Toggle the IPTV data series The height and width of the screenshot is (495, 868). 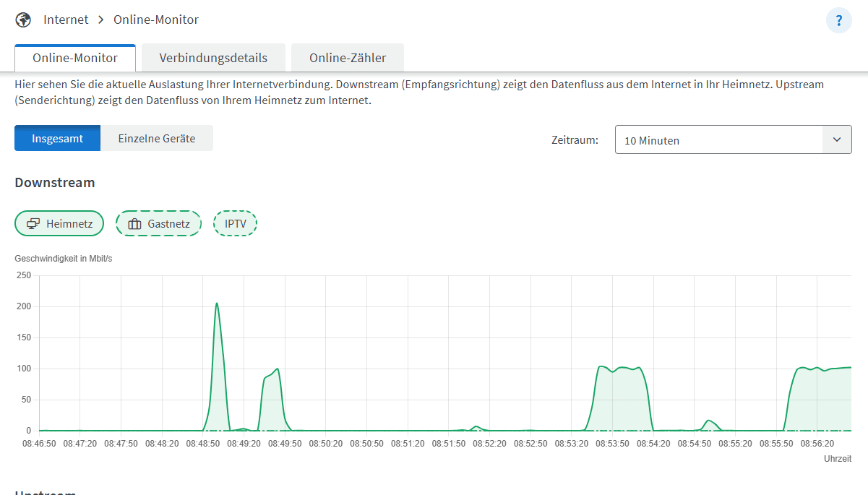[235, 224]
